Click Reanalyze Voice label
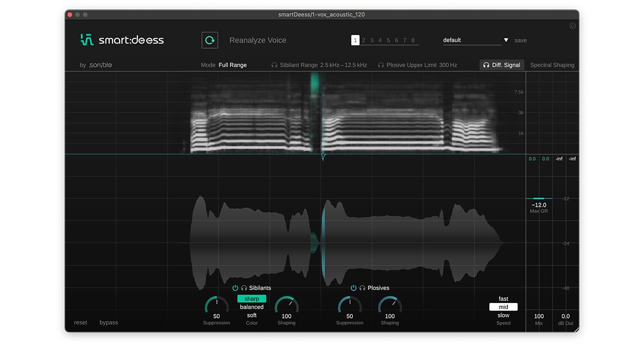This screenshot has width=644, height=346. 258,40
